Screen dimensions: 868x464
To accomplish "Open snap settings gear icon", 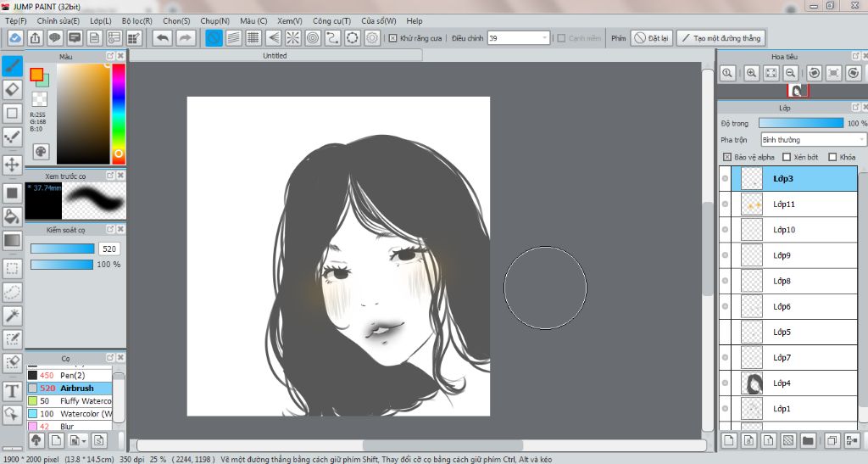I will pyautogui.click(x=373, y=38).
